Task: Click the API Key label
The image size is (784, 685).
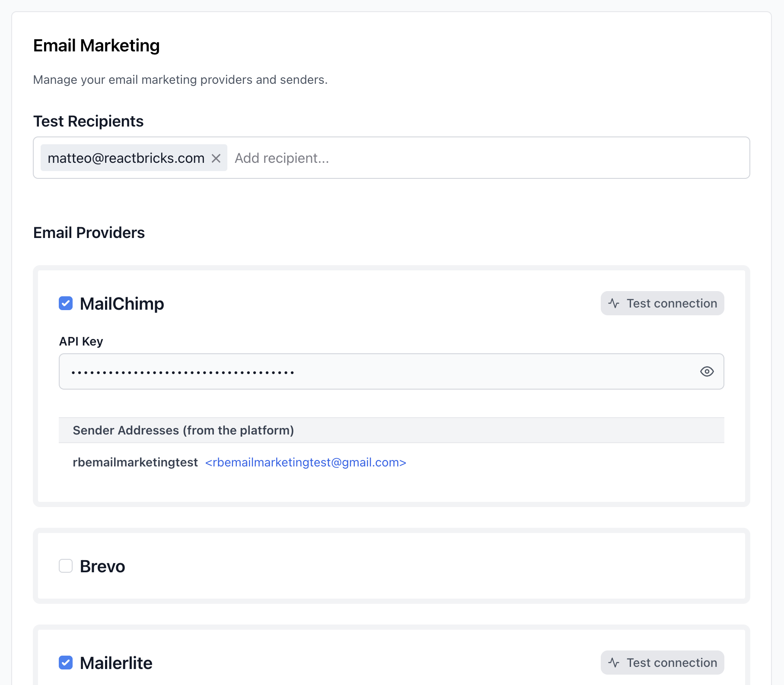Action: [x=81, y=341]
